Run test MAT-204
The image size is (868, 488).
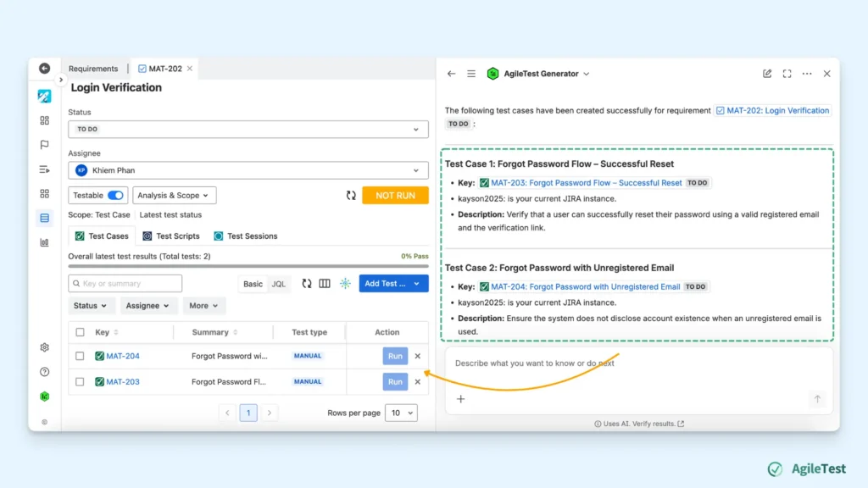click(395, 356)
